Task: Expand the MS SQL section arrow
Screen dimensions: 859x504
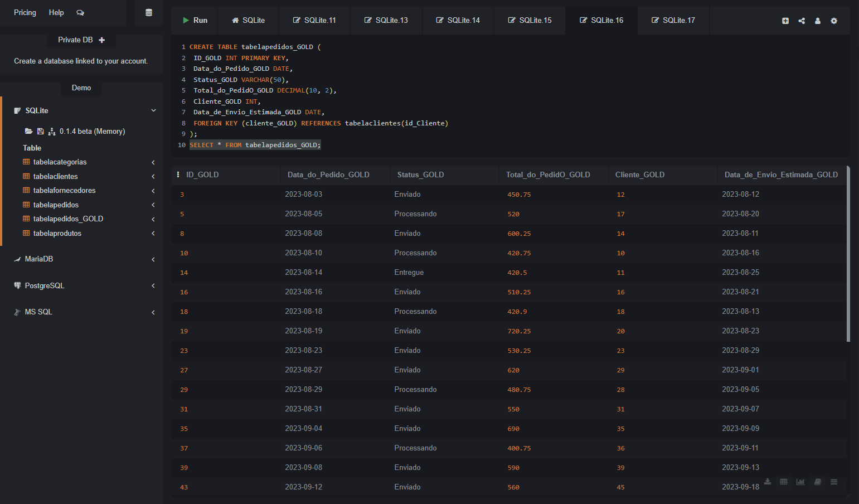Action: 153,312
